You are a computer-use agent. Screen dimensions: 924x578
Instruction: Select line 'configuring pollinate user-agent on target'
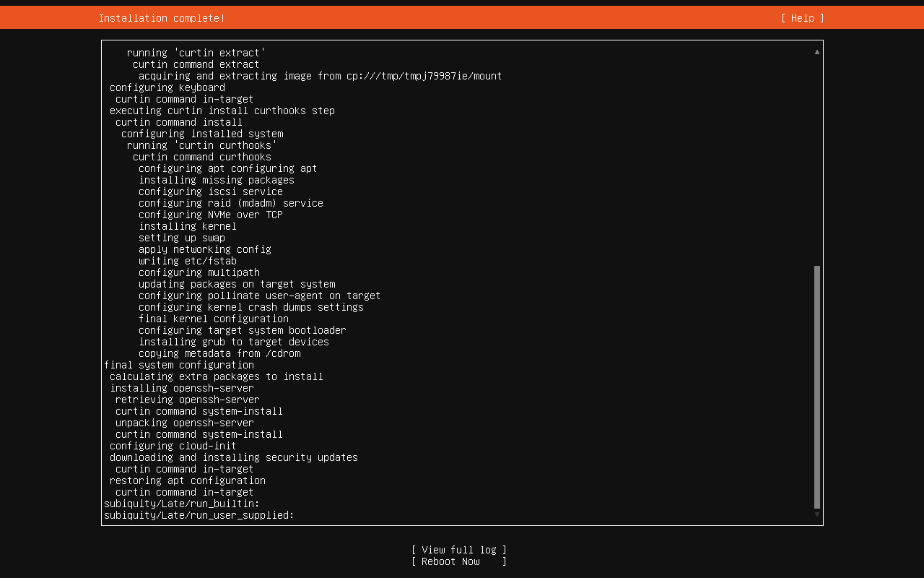click(x=260, y=296)
